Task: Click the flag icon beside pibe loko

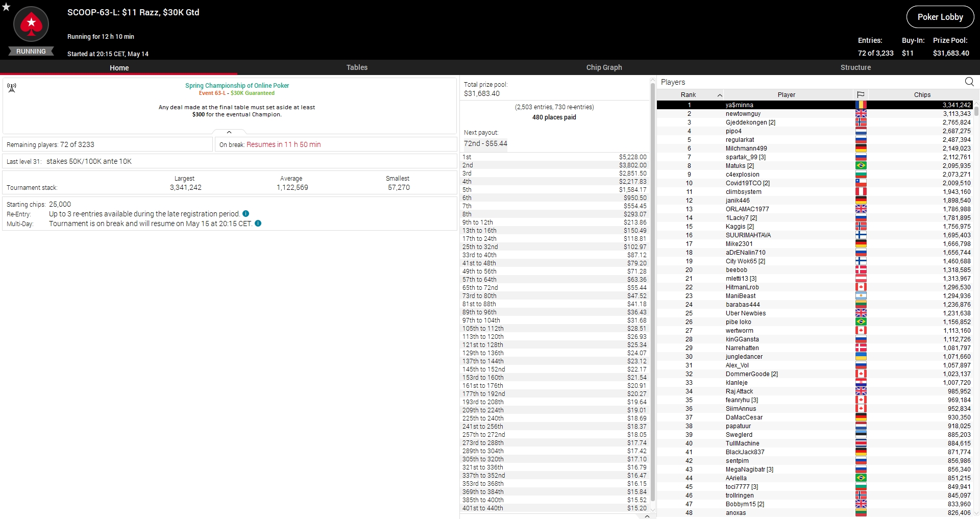Action: pyautogui.click(x=861, y=322)
